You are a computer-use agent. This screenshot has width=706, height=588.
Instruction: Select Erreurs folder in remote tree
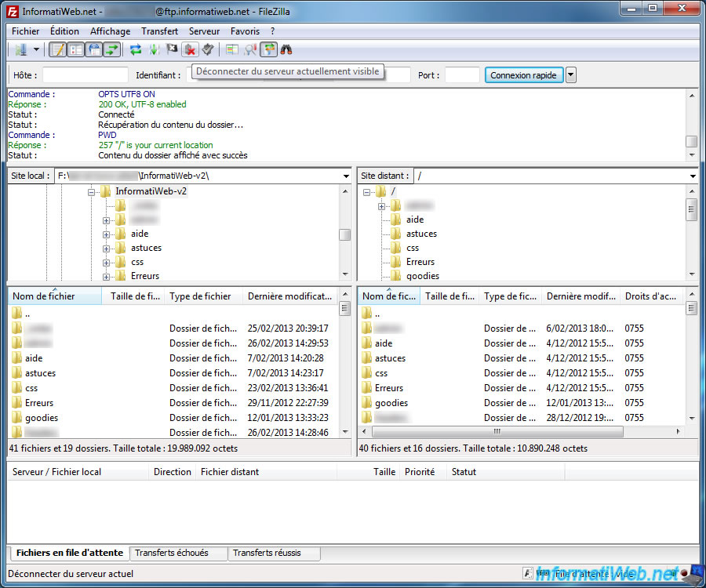tap(420, 262)
